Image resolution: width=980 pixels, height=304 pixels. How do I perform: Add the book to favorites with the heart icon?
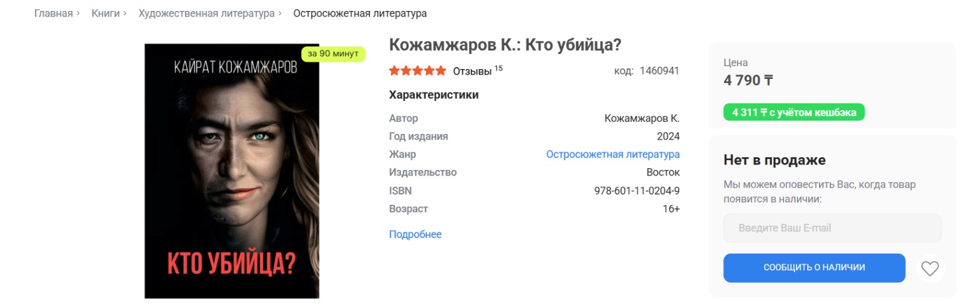coord(930,269)
